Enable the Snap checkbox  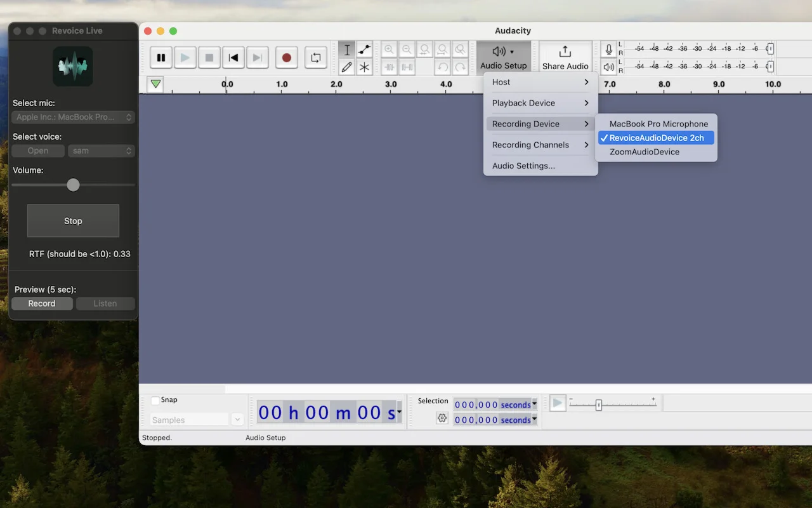[155, 400]
